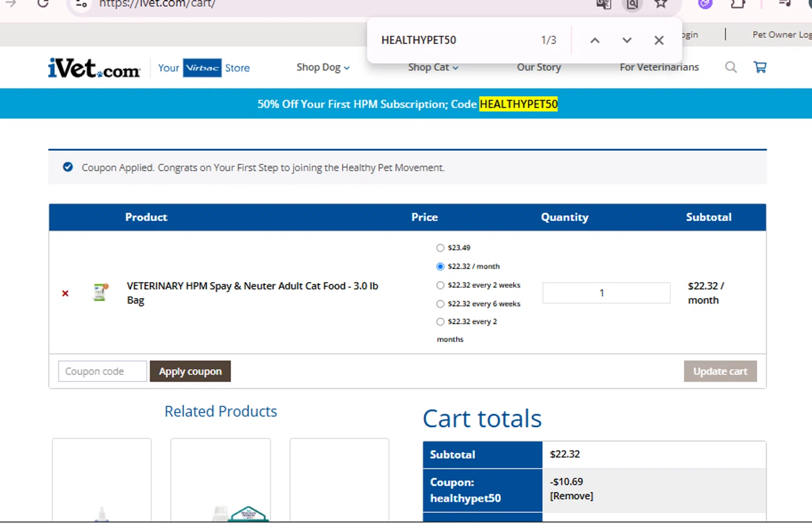The image size is (812, 523).
Task: Click the "Coupon Applied" notice text
Action: pyautogui.click(x=263, y=168)
